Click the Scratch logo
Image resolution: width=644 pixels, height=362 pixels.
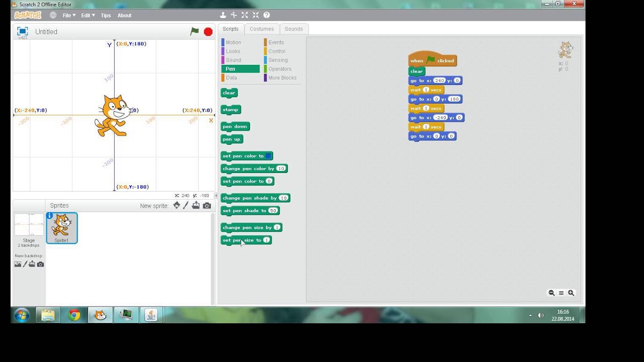[x=28, y=15]
